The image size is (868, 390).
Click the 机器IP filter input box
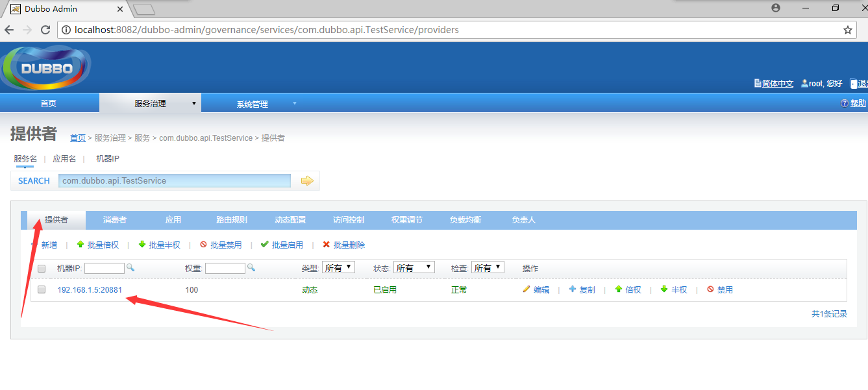[x=104, y=268]
